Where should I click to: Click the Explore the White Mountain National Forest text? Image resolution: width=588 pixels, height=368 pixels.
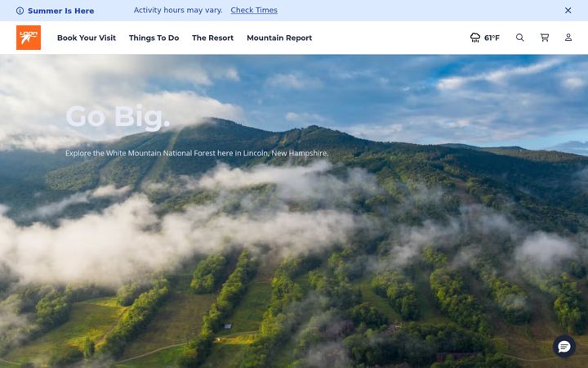pyautogui.click(x=197, y=153)
